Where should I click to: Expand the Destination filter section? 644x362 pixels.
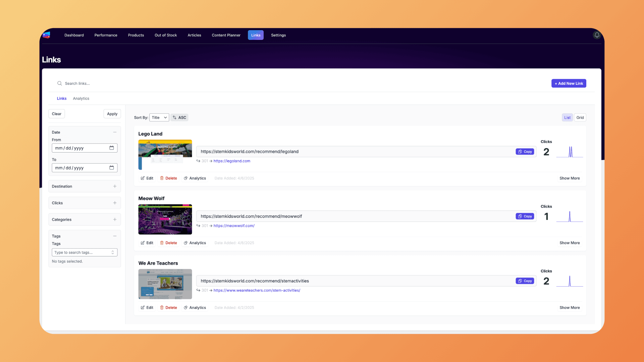[114, 186]
